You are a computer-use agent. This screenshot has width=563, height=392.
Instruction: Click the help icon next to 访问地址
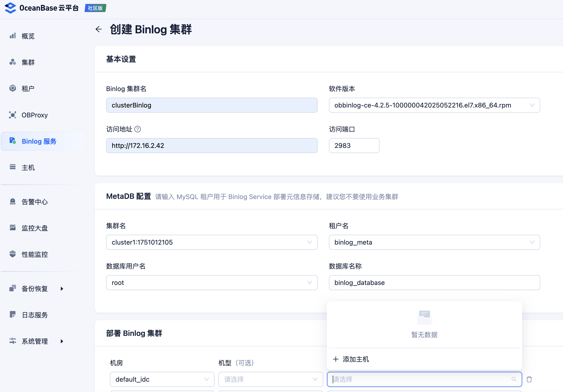click(138, 129)
